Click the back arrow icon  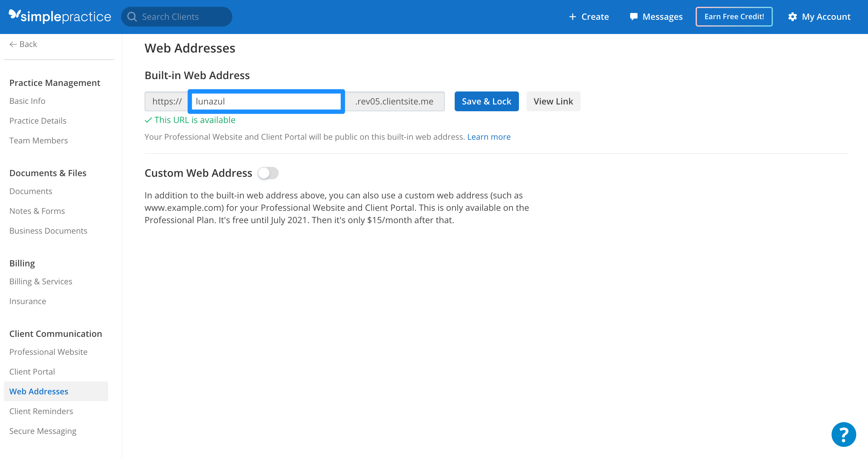[x=13, y=44]
